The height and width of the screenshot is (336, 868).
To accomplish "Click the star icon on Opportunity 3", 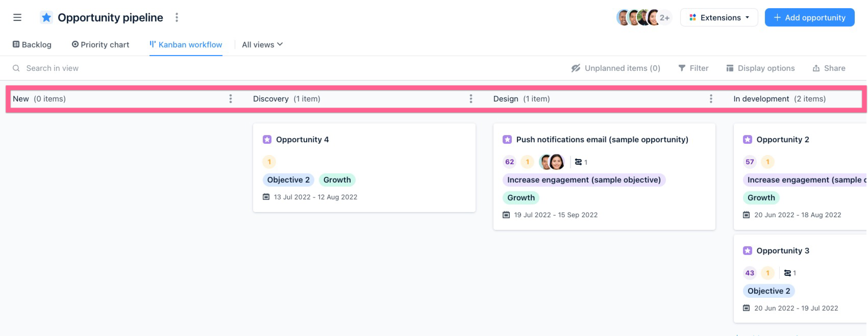I will [748, 251].
